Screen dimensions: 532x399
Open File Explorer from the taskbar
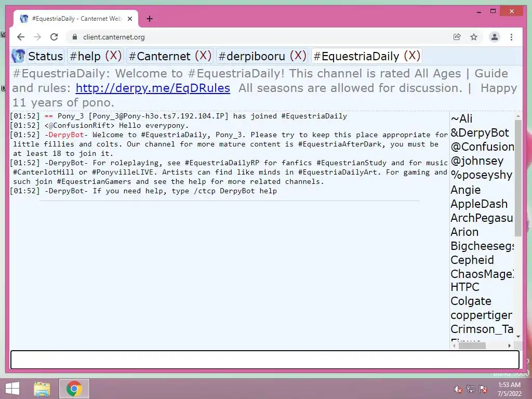[x=42, y=389]
